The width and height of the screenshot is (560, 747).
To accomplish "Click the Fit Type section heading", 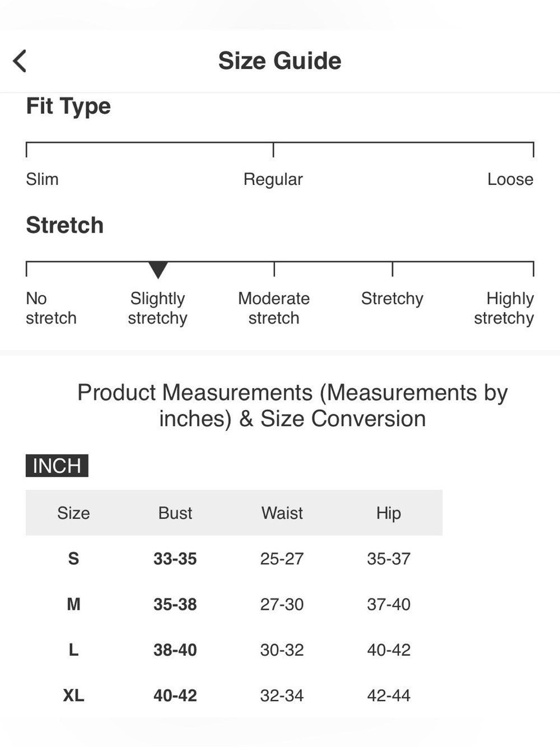I will pos(68,106).
